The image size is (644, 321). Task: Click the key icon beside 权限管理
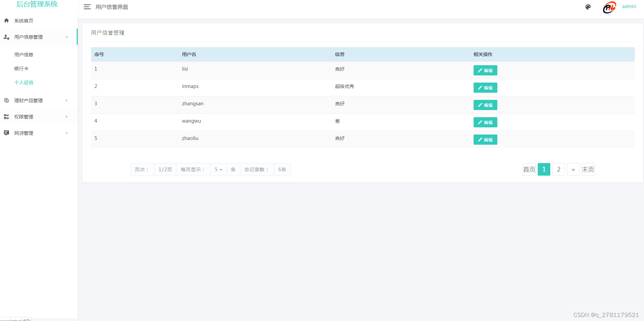coord(6,117)
